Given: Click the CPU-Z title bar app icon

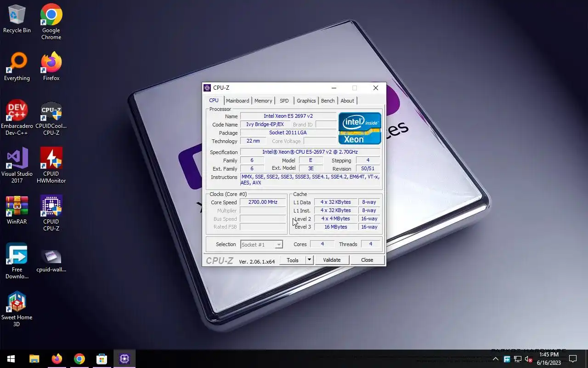Looking at the screenshot, I should tap(207, 88).
